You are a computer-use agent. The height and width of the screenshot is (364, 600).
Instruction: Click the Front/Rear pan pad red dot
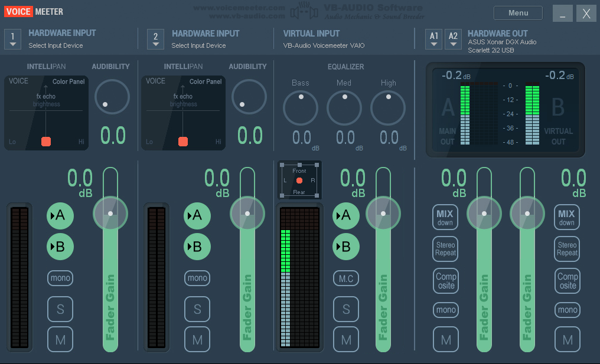(299, 181)
